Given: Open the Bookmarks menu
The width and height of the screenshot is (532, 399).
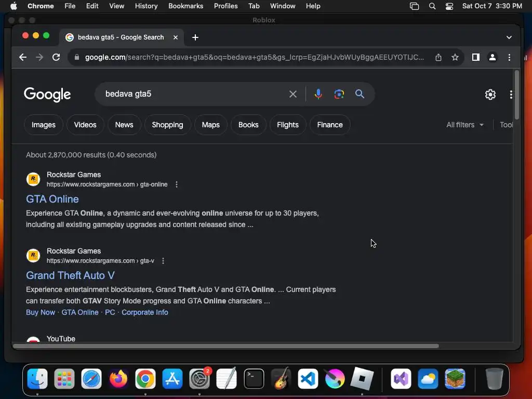Looking at the screenshot, I should click(185, 6).
